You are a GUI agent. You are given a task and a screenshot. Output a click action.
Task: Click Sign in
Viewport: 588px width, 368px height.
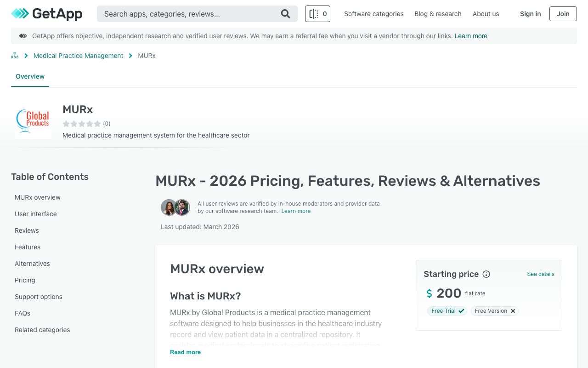[530, 14]
